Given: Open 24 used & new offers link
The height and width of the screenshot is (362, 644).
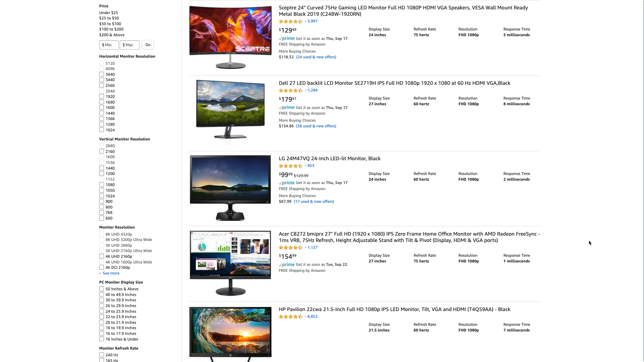Looking at the screenshot, I should pos(316,57).
